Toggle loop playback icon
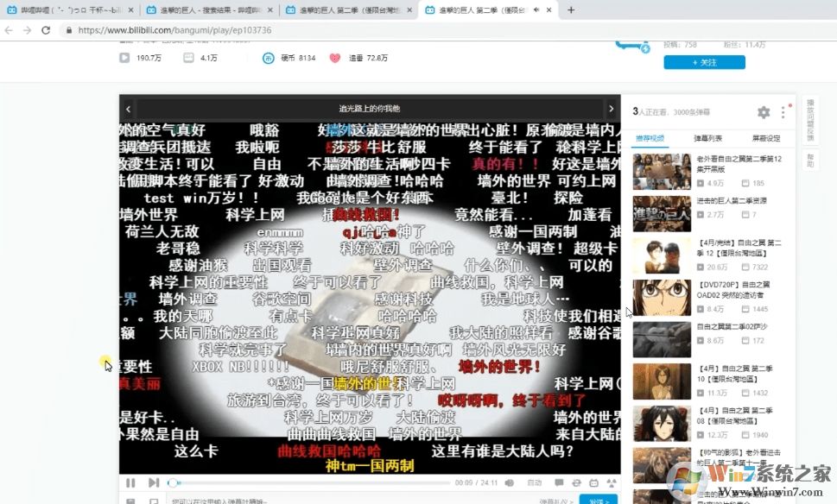This screenshot has width=837, height=504. pyautogui.click(x=576, y=482)
